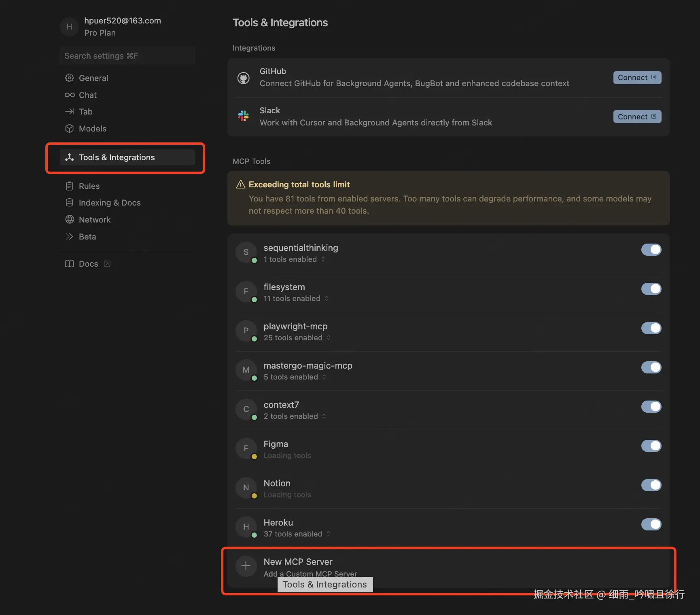This screenshot has width=700, height=615.
Task: Go to Chat settings
Action: click(127, 95)
